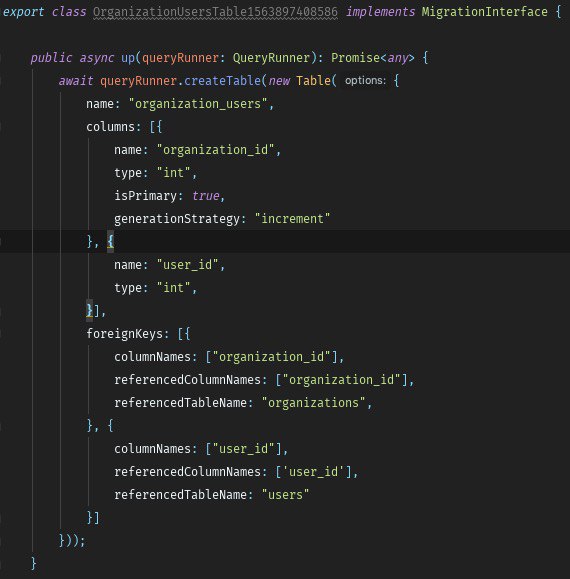Click the "users" table name string

pos(285,494)
